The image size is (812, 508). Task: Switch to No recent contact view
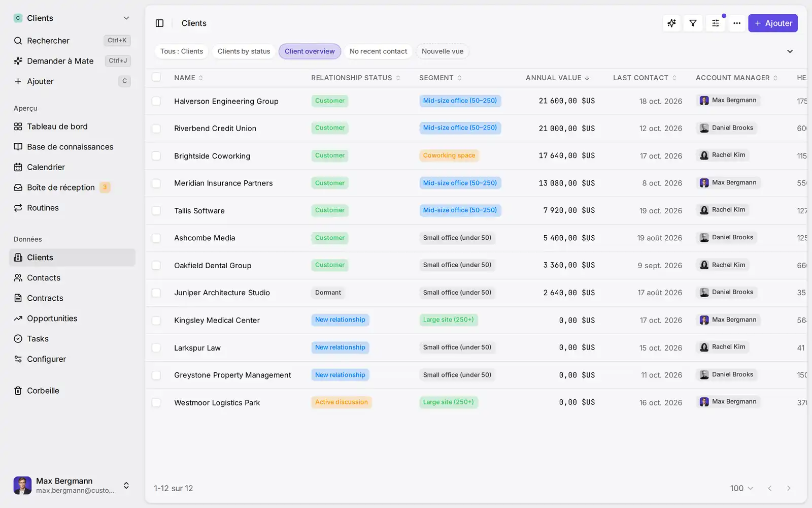point(378,51)
